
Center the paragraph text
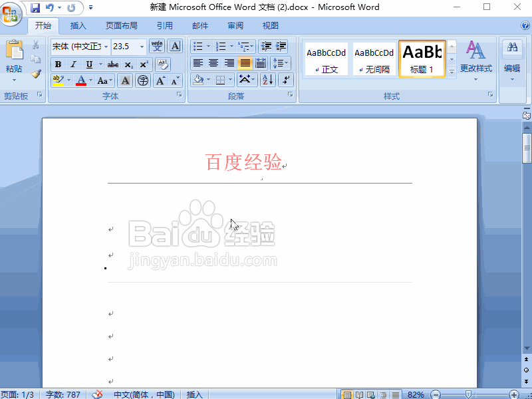coord(213,63)
